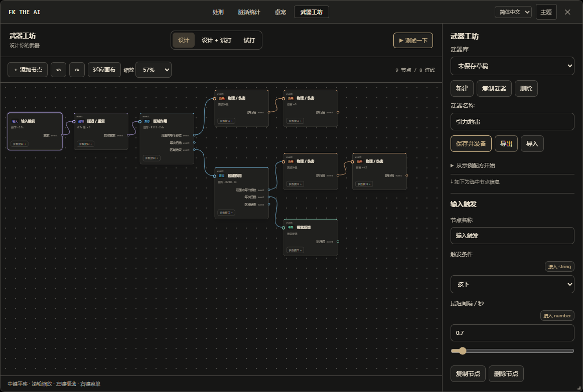Click 删除 to delete the weapon
This screenshot has height=392, width=583.
[x=526, y=88]
